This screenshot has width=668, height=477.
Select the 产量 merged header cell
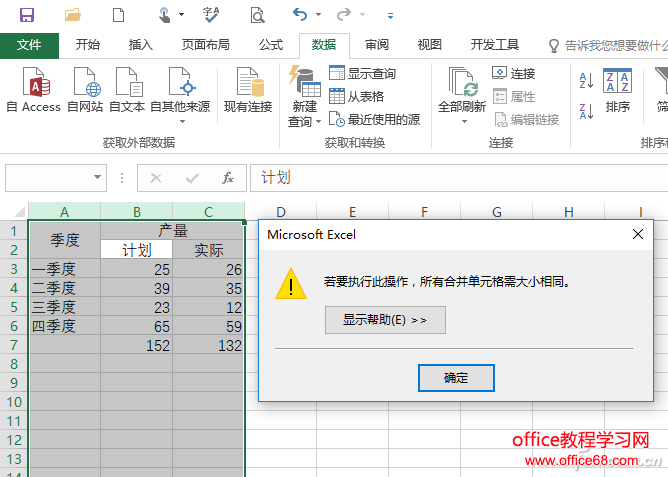click(173, 231)
